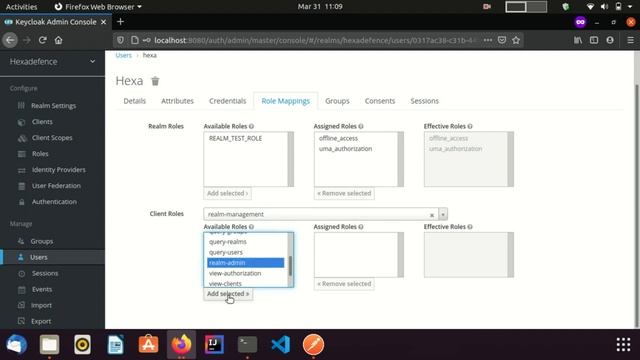Open Identity Providers page
Viewport: 640px width, 360px height.
pos(58,169)
